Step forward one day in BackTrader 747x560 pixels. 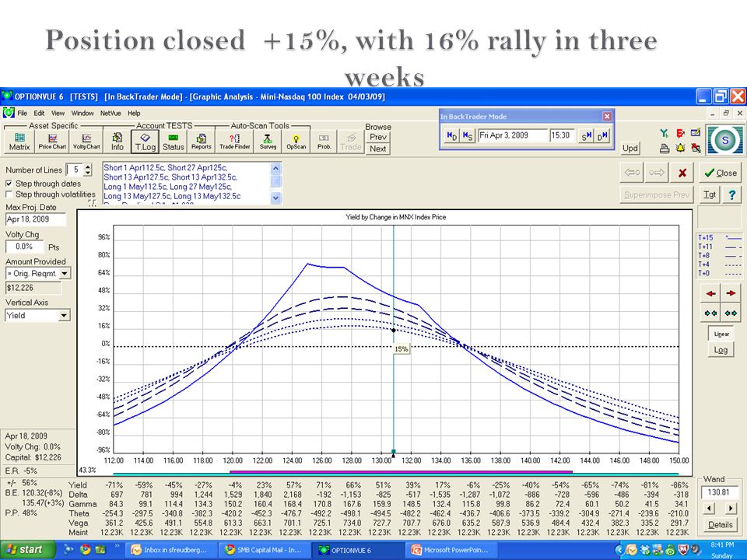pyautogui.click(x=602, y=135)
